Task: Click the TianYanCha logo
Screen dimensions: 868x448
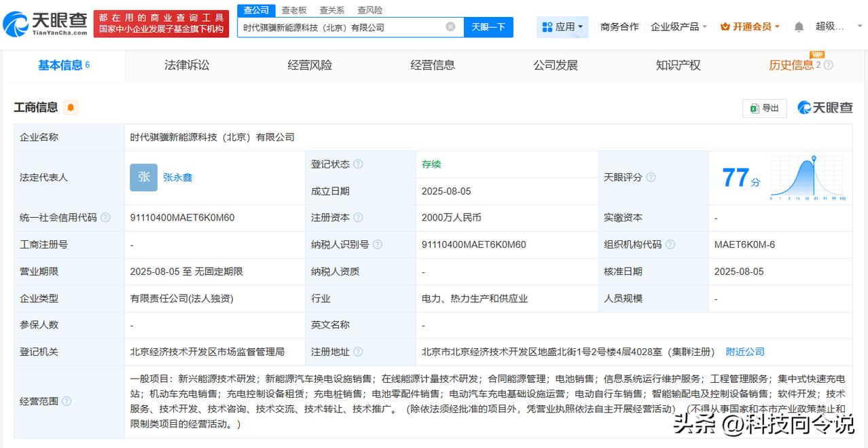Action: coord(46,24)
